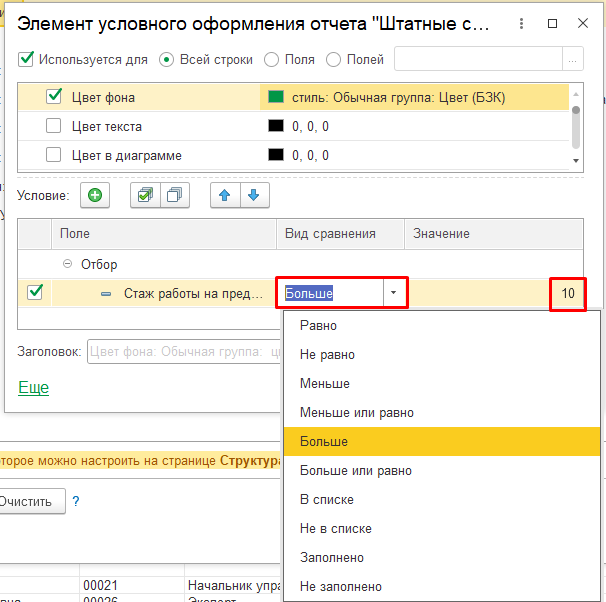Move condition down with blue arrow
This screenshot has width=606, height=602.
pos(253,196)
